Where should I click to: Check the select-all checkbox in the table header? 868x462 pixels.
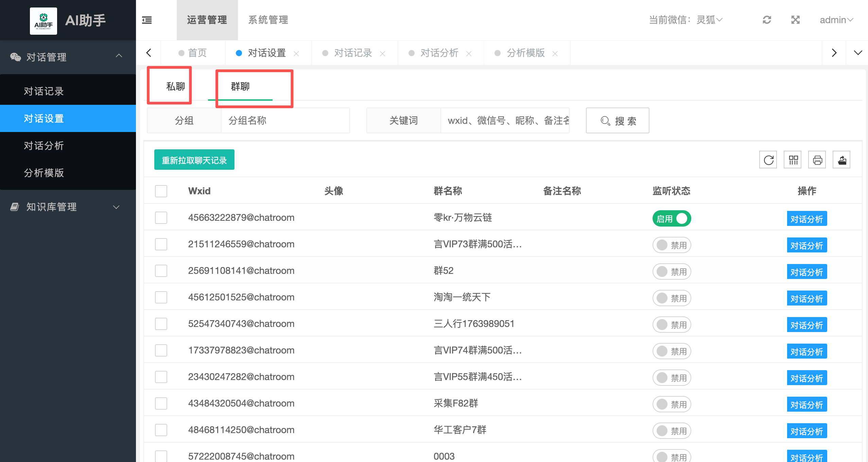click(x=161, y=191)
